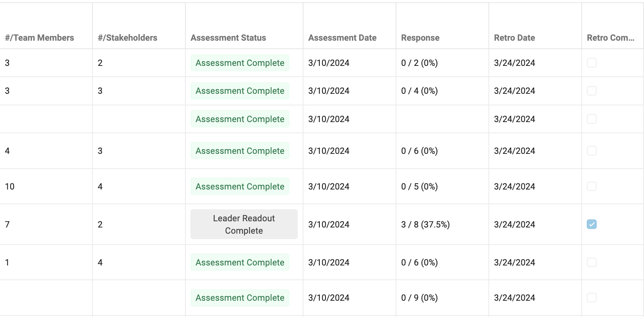This screenshot has height=317, width=644.
Task: Tick the Retro Complete box for 0 / 4 (0%) row
Action: (591, 91)
